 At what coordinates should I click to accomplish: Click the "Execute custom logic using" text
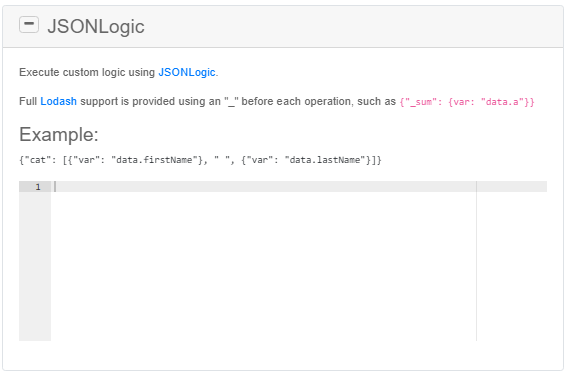tap(87, 72)
